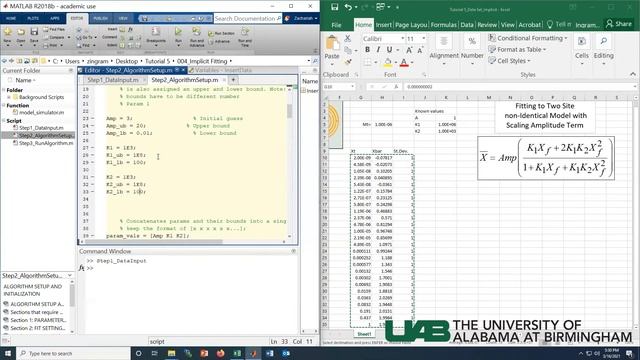Toggle Bold in Excel ribbon
640x360 pixels.
[367, 50]
